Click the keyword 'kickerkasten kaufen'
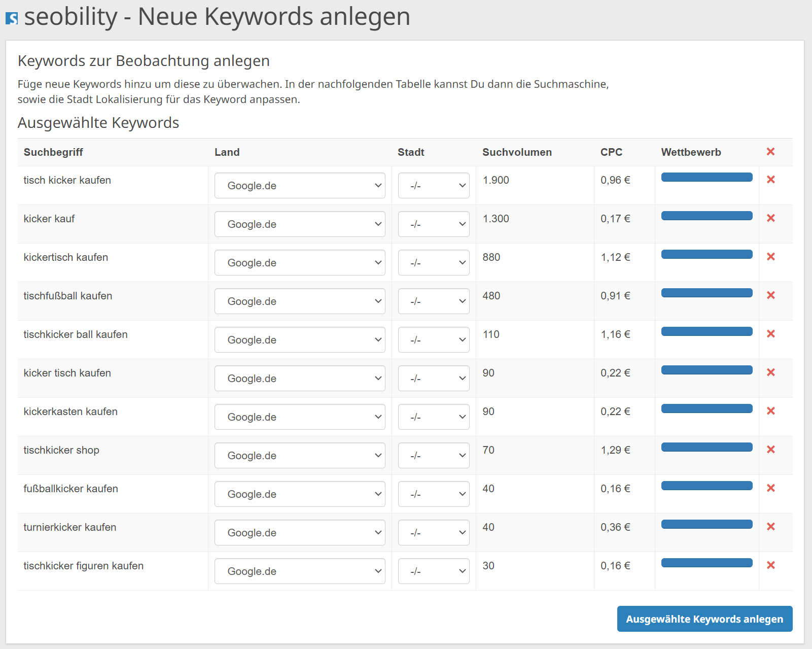 70,412
